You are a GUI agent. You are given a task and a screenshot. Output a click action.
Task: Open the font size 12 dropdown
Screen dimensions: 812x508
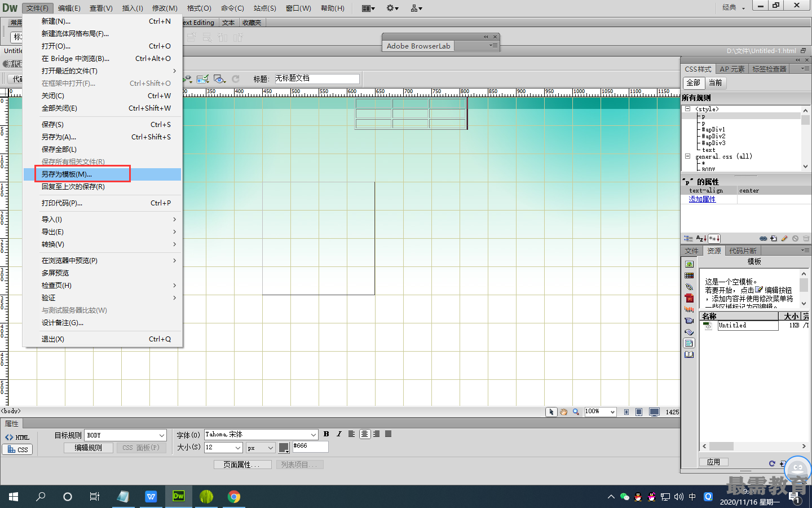(238, 448)
